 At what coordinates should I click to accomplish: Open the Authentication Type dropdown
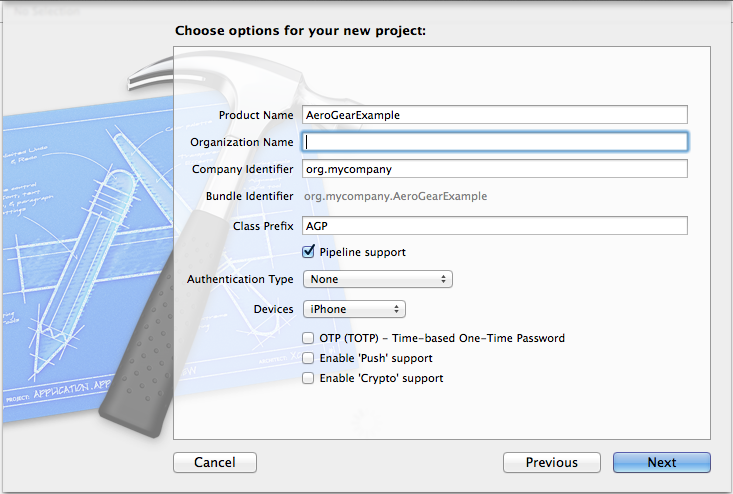coord(378,279)
